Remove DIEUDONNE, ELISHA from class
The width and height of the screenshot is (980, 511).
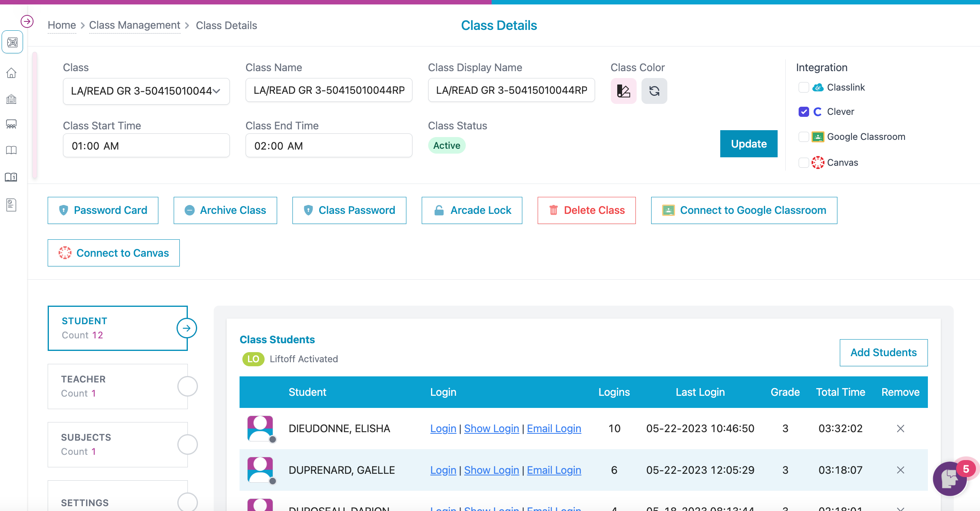tap(900, 429)
